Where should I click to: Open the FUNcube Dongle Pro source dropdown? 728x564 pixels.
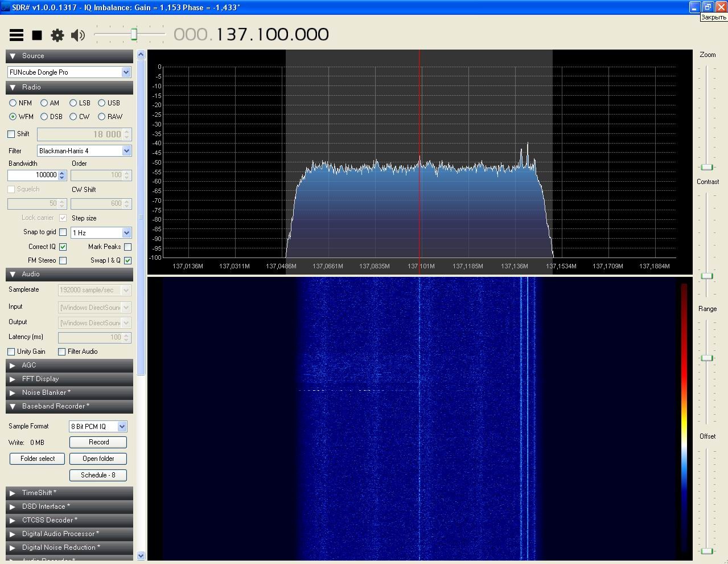[x=69, y=72]
